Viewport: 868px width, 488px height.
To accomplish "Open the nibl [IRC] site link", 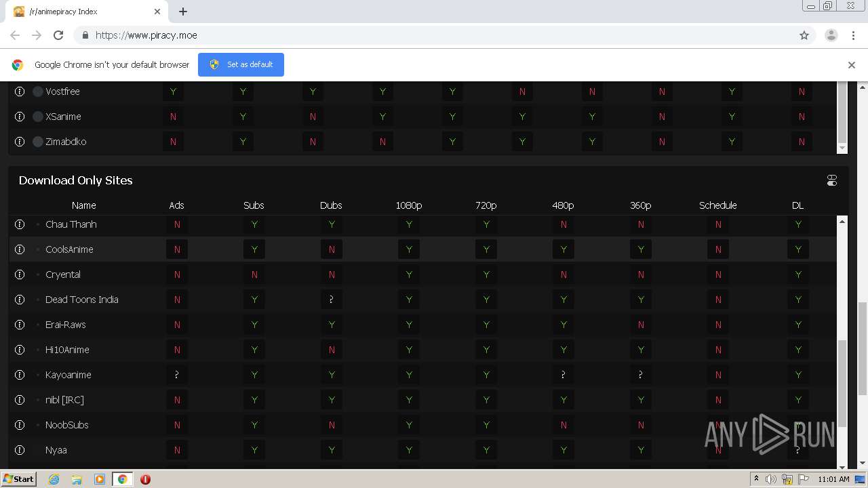I will click(64, 400).
